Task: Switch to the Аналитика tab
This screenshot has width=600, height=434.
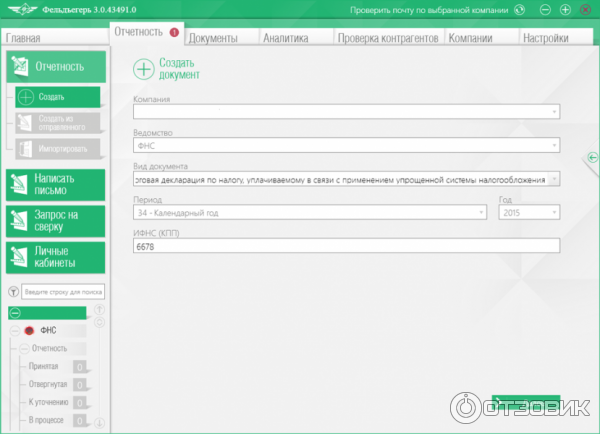Action: [x=285, y=38]
